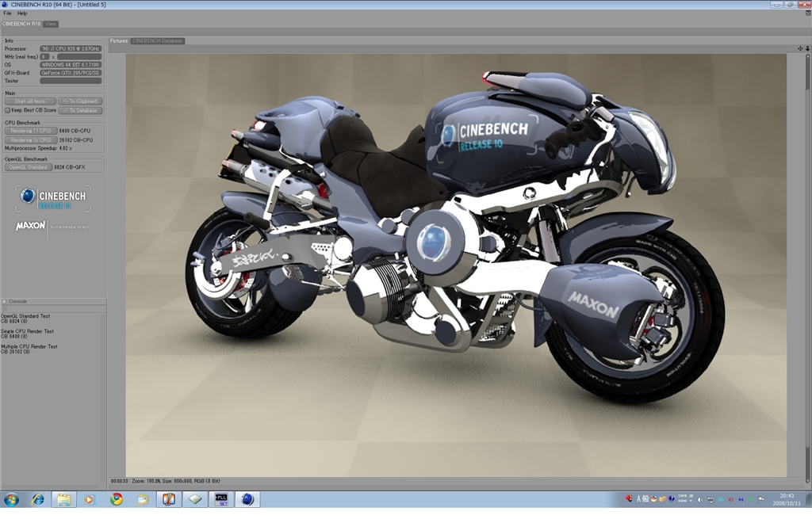Start the OpenGL Standard benchmark
This screenshot has width=812, height=519.
29,168
